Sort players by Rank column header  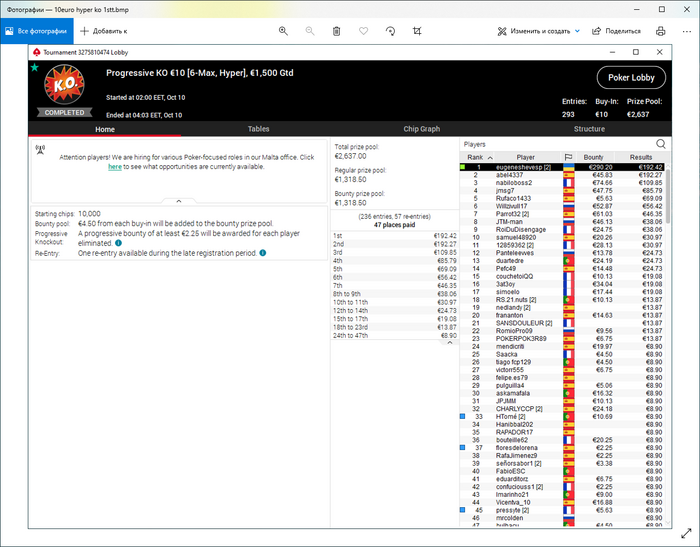click(x=477, y=157)
